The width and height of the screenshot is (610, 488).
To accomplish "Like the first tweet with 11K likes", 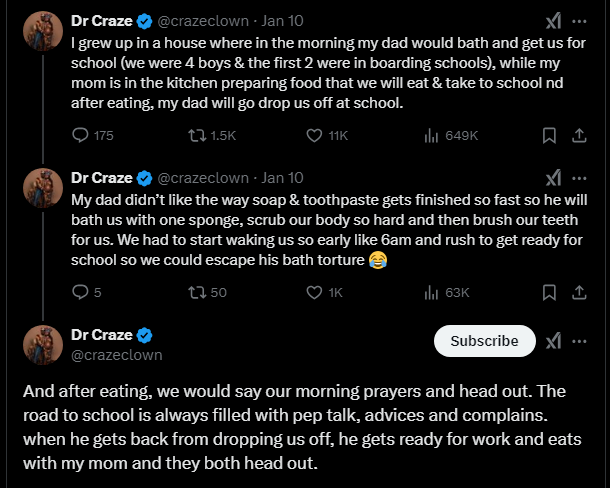I will [313, 135].
